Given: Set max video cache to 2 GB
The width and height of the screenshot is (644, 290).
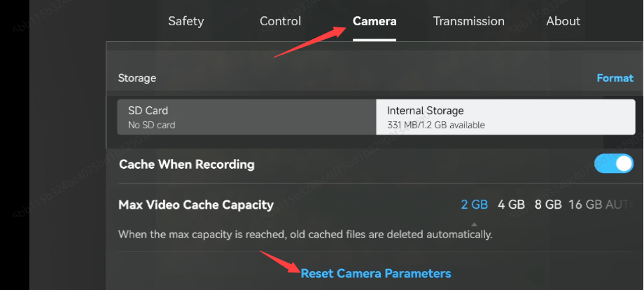Looking at the screenshot, I should [x=475, y=205].
